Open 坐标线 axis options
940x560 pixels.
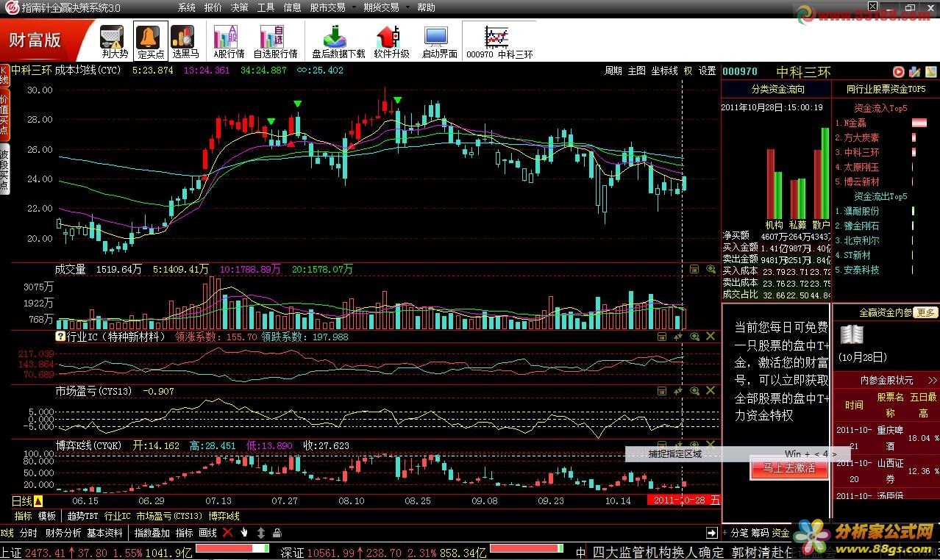(x=665, y=71)
